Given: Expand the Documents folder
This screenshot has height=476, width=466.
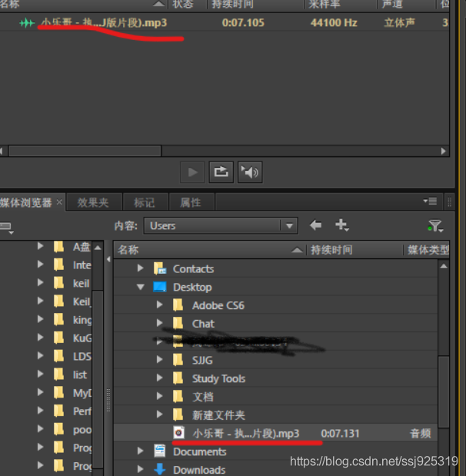Looking at the screenshot, I should 140,451.
